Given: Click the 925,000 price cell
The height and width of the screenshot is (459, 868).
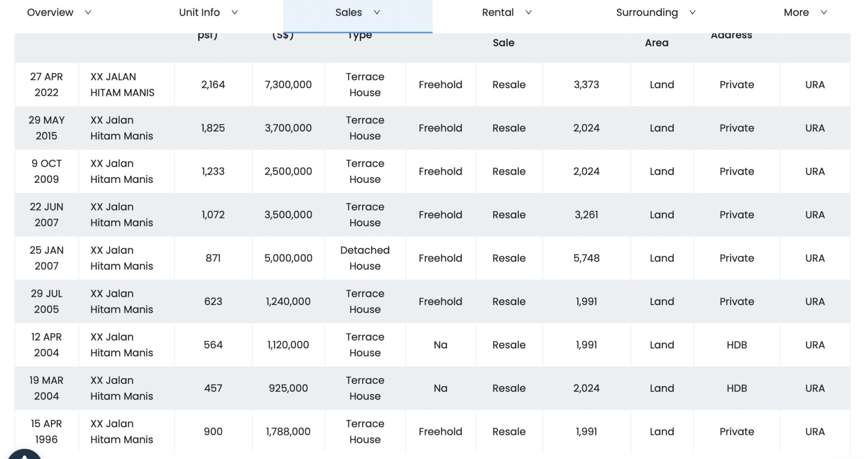Looking at the screenshot, I should (x=288, y=388).
